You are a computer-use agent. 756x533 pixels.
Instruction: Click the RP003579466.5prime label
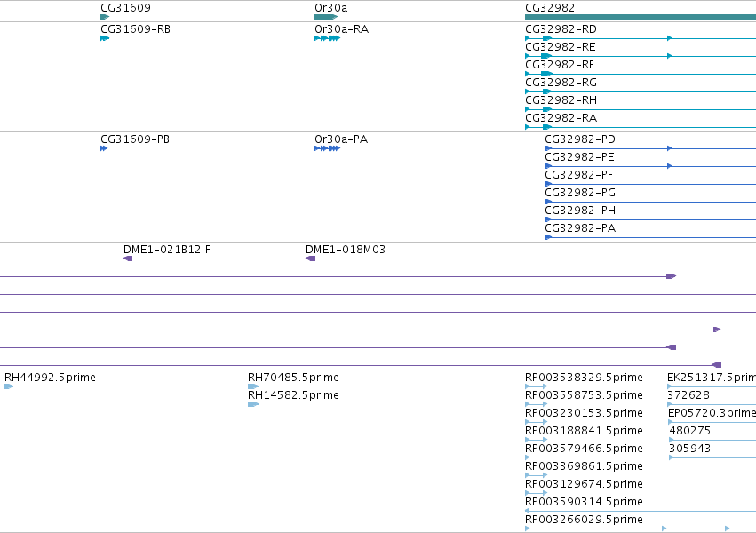584,449
